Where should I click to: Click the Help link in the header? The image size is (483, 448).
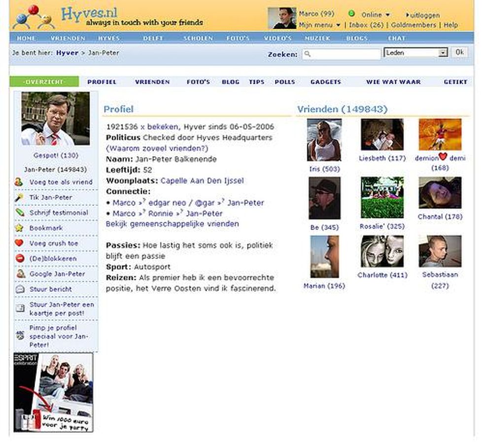[450, 25]
